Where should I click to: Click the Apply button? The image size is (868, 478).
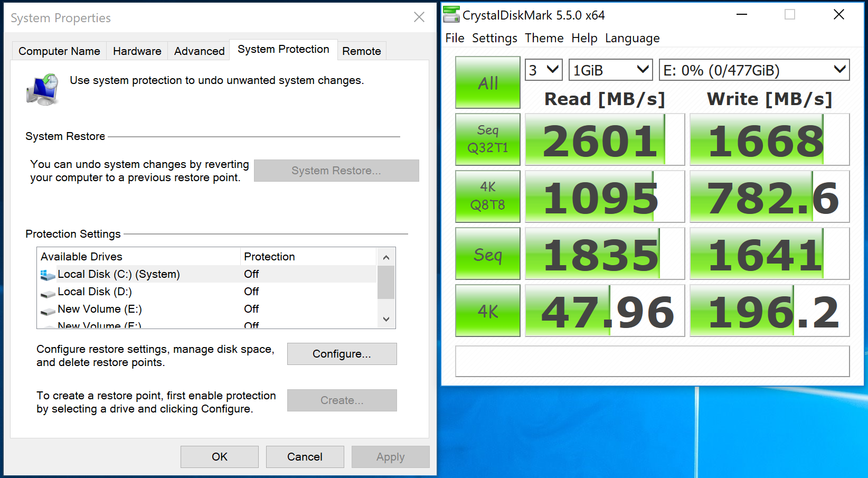(x=391, y=457)
